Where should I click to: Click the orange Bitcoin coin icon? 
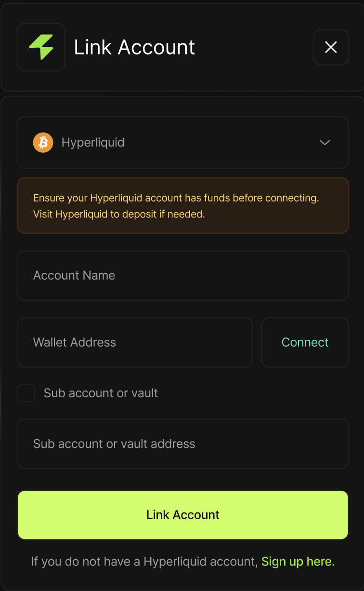click(43, 143)
